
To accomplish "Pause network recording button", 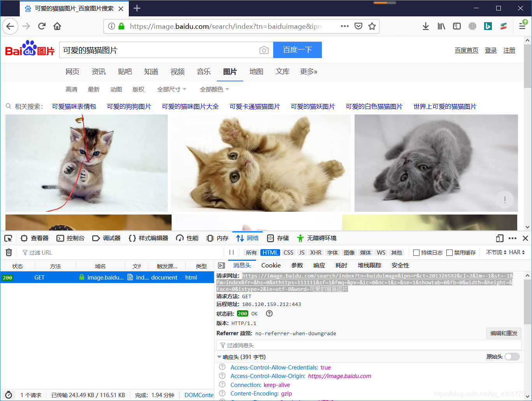I will click(232, 252).
